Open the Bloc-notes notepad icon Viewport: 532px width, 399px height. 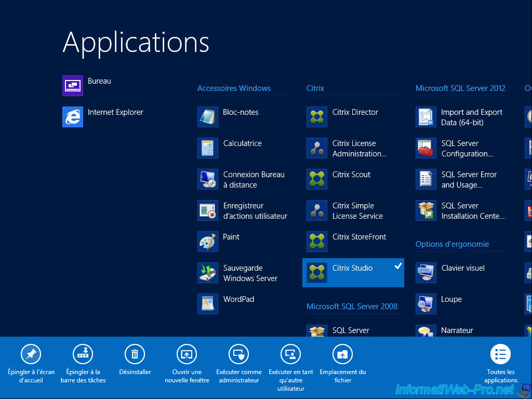click(208, 117)
